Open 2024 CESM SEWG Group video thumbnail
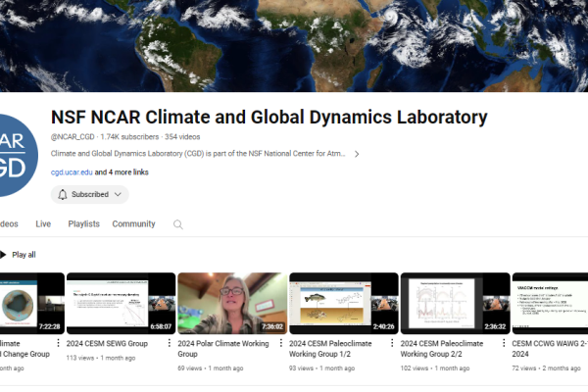This screenshot has height=392, width=588. (x=121, y=304)
